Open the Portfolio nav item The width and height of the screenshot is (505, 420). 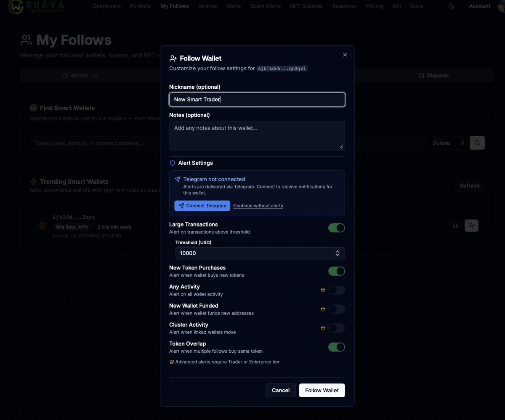coord(141,6)
